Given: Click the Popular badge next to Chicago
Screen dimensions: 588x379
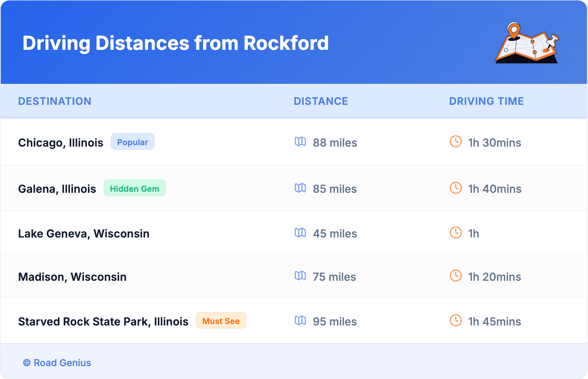Looking at the screenshot, I should pos(132,142).
